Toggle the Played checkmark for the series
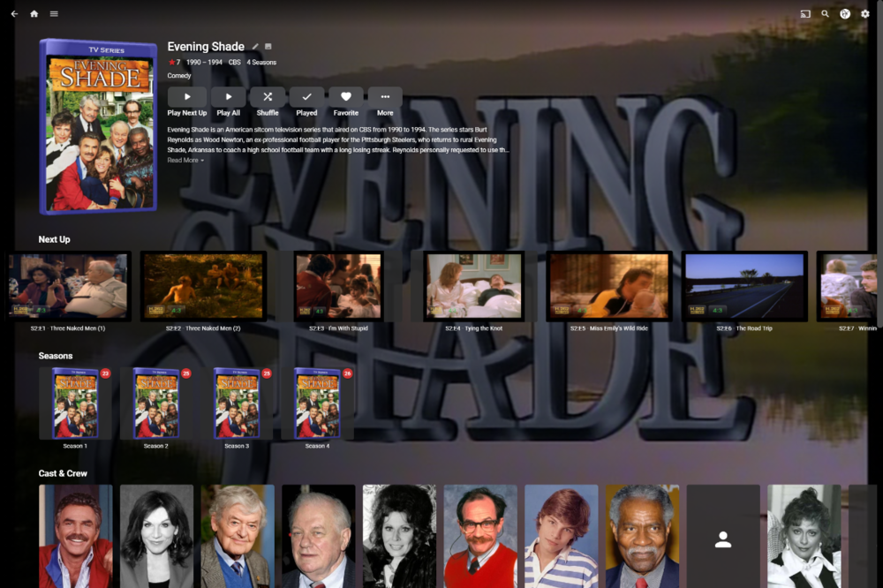 (x=306, y=97)
